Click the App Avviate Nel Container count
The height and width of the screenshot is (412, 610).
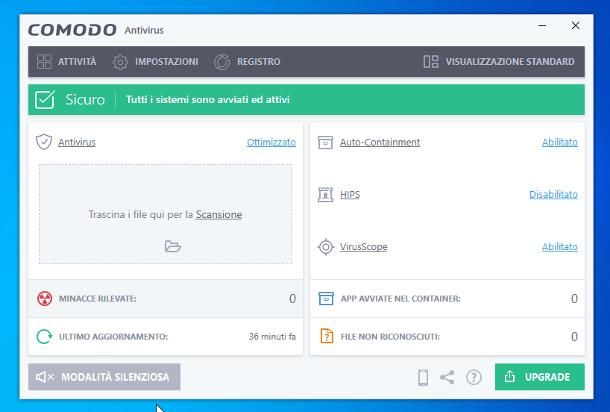click(x=574, y=298)
